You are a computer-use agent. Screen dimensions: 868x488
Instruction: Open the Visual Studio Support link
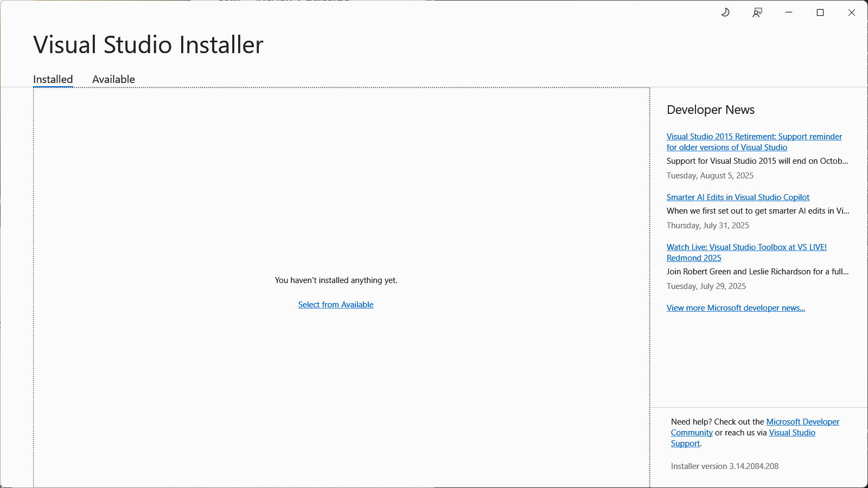792,433
